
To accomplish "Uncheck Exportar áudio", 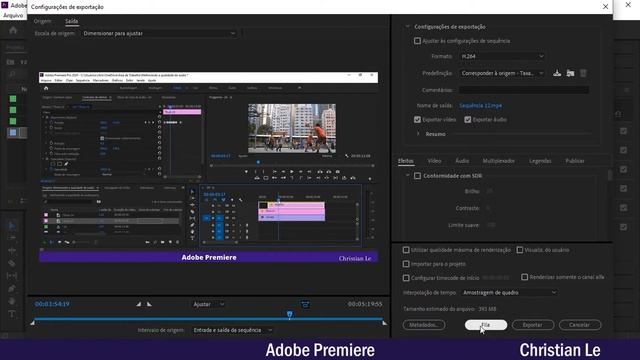I will (x=468, y=120).
